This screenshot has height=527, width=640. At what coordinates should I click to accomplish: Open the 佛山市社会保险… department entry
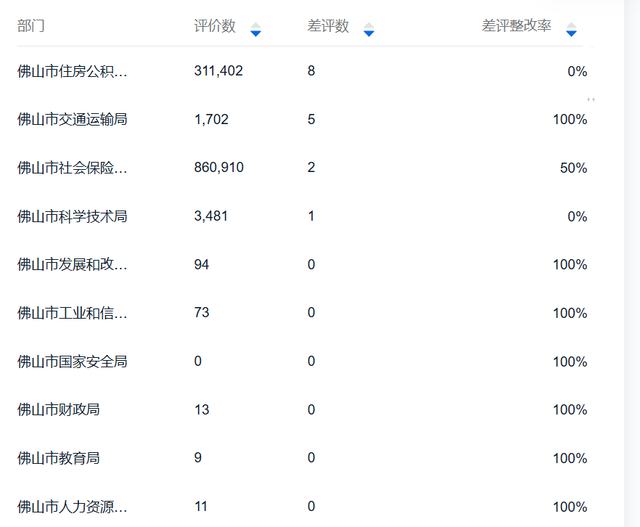pyautogui.click(x=72, y=168)
